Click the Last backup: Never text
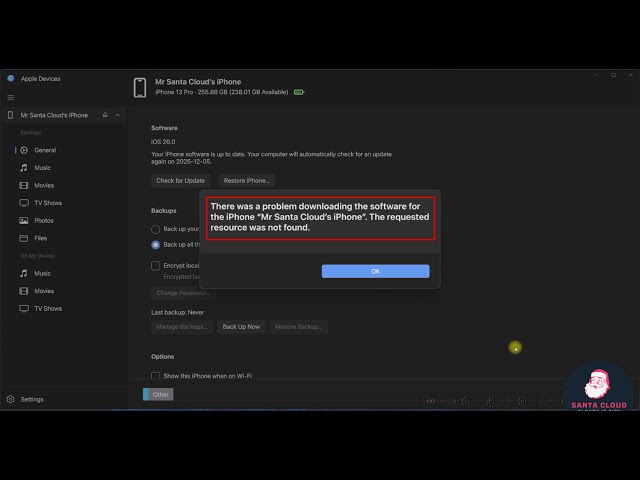This screenshot has width=640, height=480. point(178,312)
